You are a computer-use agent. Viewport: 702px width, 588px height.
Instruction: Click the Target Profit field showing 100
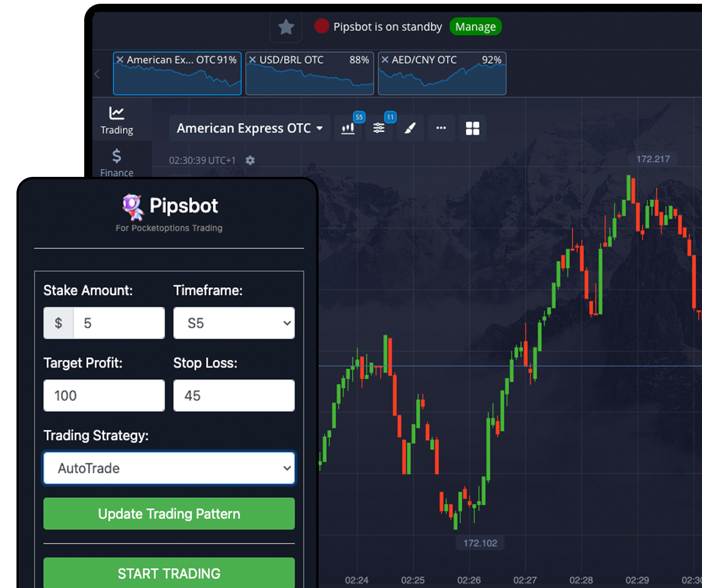pyautogui.click(x=104, y=396)
